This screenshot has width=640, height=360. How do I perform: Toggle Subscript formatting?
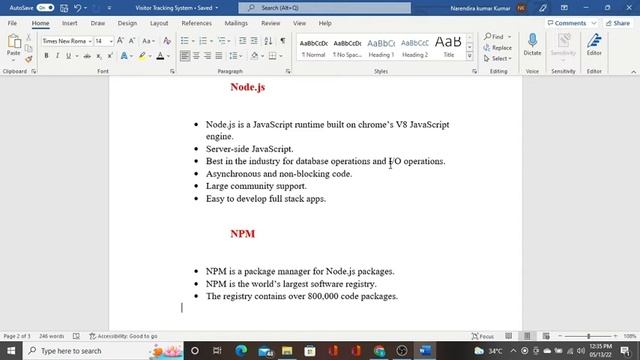99,56
